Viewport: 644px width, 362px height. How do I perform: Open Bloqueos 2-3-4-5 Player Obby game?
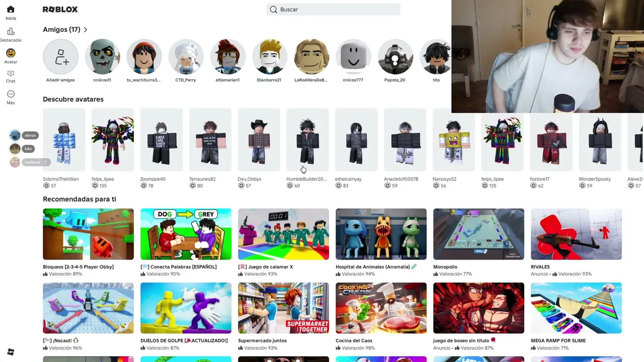coord(88,234)
